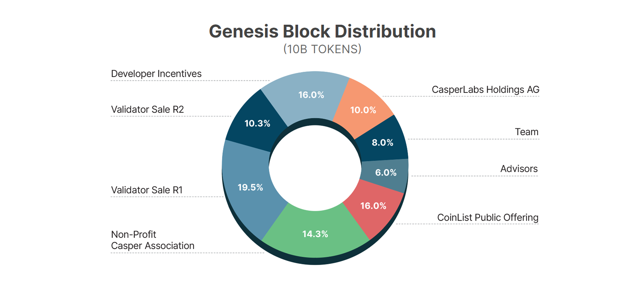This screenshot has width=644, height=282.
Task: Click the 10B TOKENS subtitle
Action: 322,49
